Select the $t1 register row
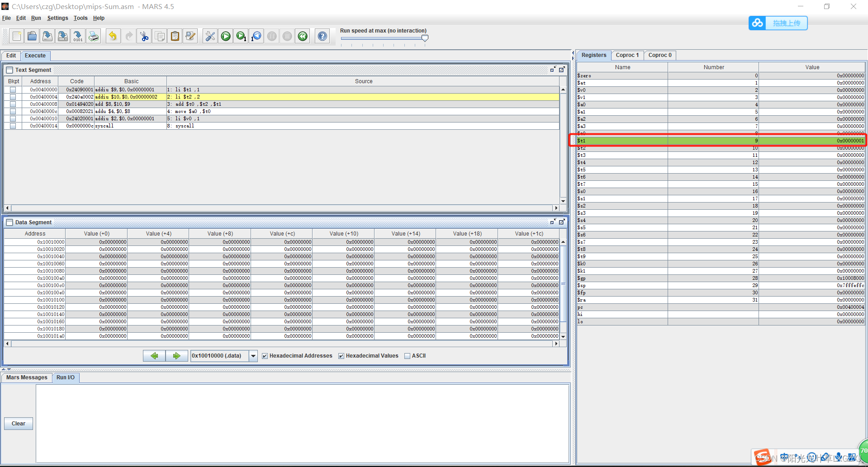868x467 pixels. 721,141
